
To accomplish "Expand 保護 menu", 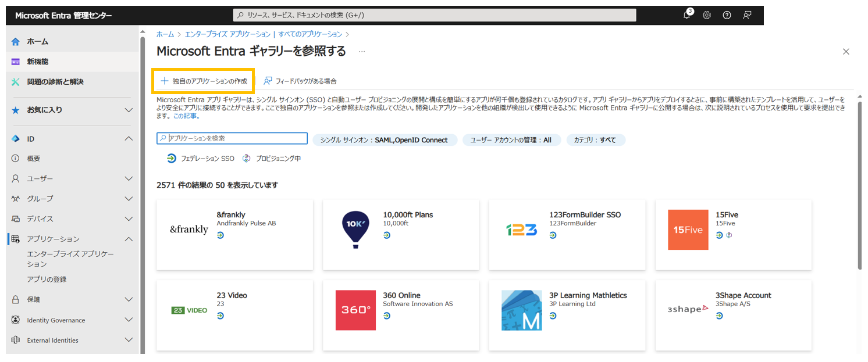I will [129, 300].
